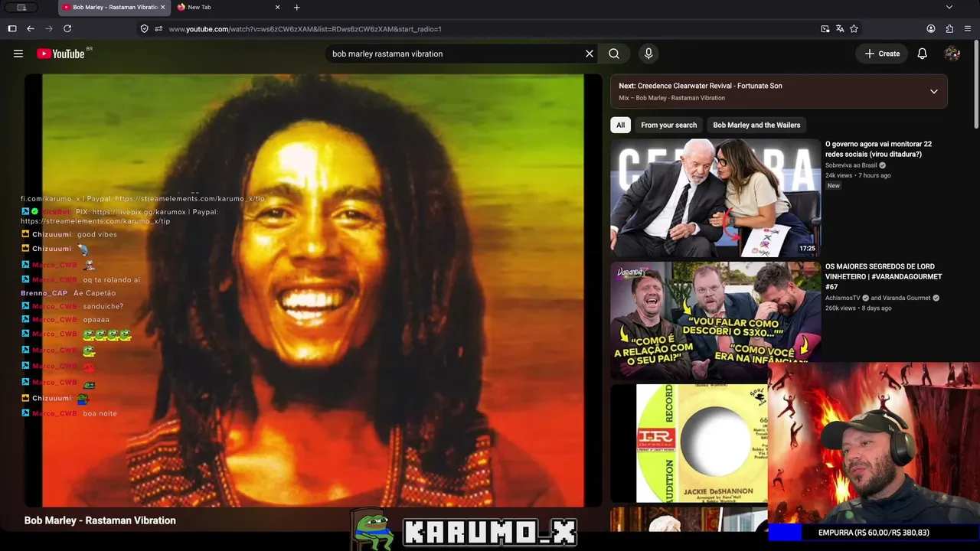Open the Firefox application menu

[968, 29]
